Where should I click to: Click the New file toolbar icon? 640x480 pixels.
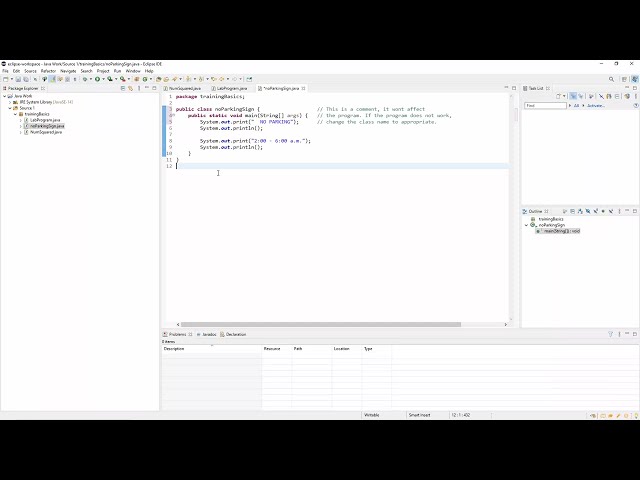pyautogui.click(x=5, y=79)
